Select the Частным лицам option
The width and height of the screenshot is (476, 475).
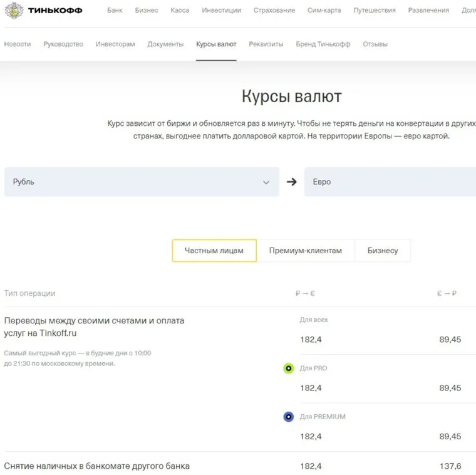[214, 251]
